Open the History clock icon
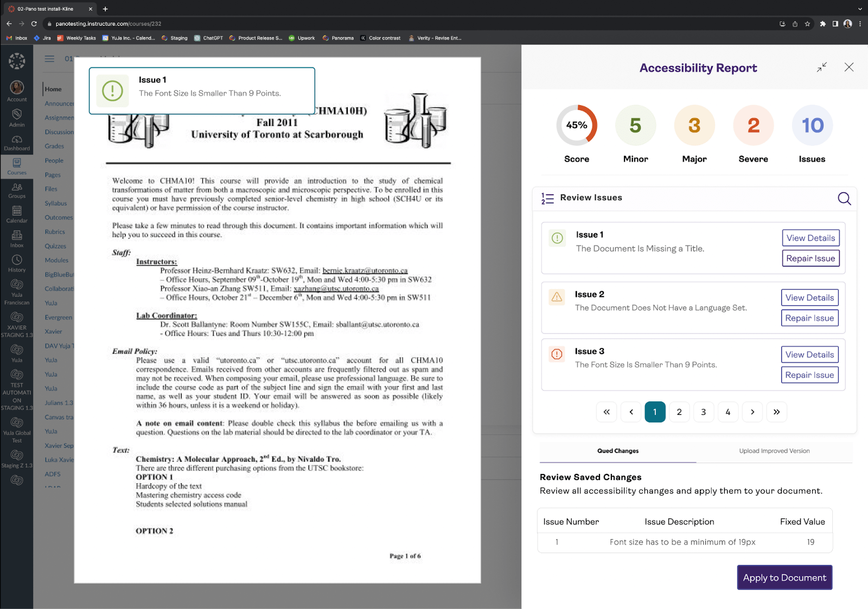 point(17,260)
